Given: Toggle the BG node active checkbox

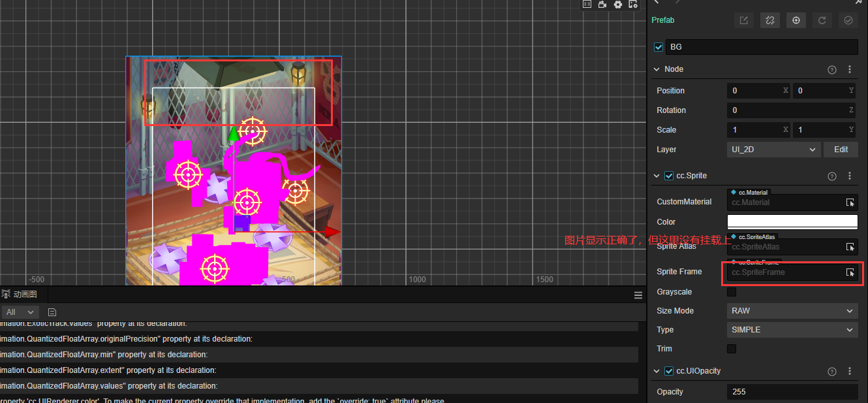Looking at the screenshot, I should pos(659,47).
